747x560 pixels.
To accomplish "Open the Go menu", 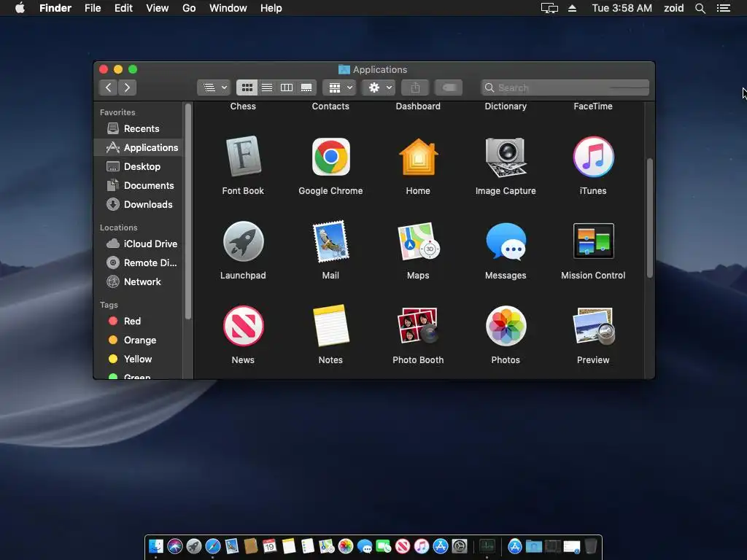I will pyautogui.click(x=189, y=8).
